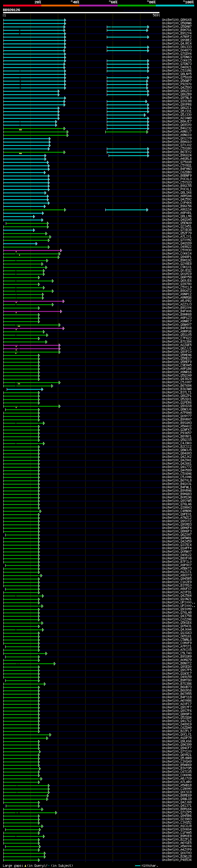Select the UniRef100_O49159 label
Screen dimensions: 197x868
pyautogui.click(x=177, y=677)
